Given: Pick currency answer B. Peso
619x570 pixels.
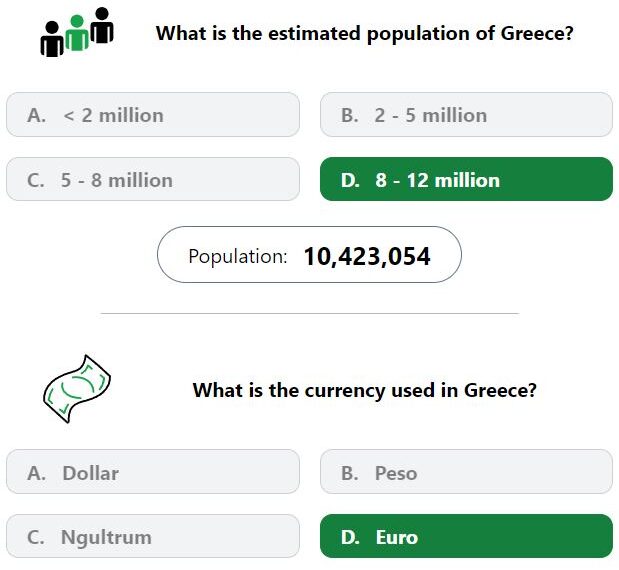Looking at the screenshot, I should tap(466, 472).
